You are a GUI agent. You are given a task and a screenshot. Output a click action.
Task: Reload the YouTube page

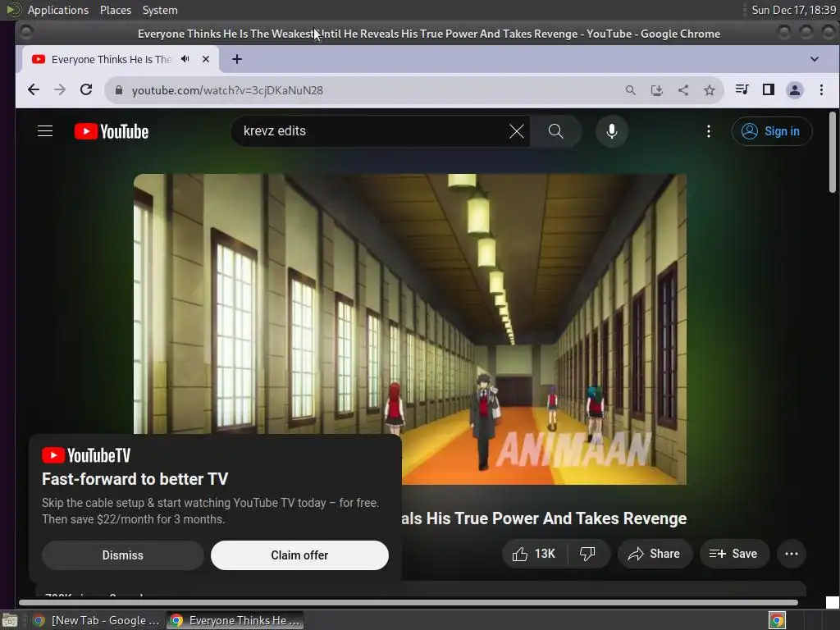pos(86,90)
